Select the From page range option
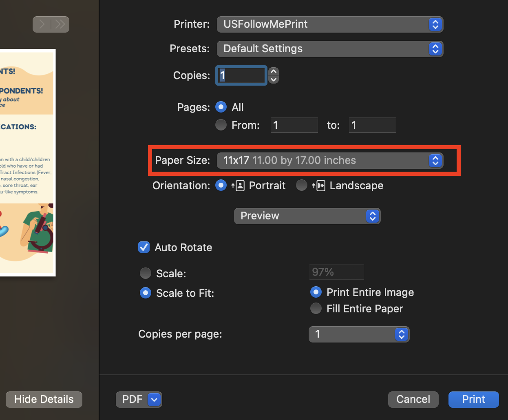 click(221, 125)
